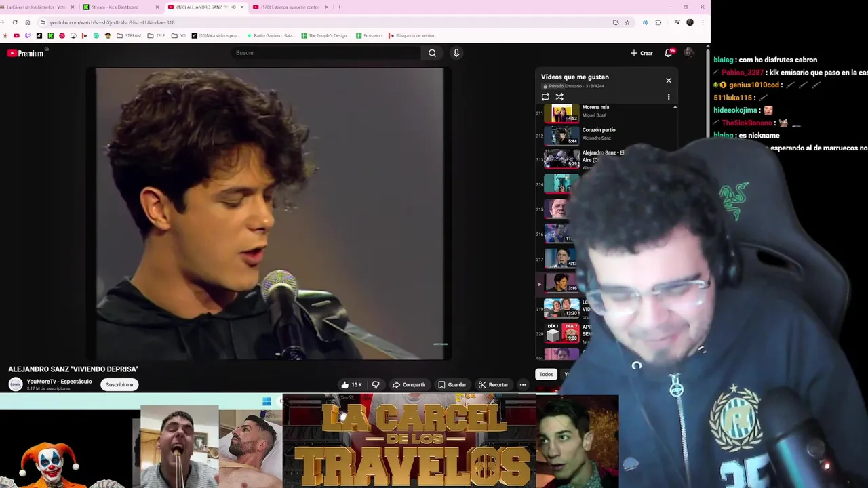Save video with Guardar button
Screen dimensions: 868x488
point(452,384)
